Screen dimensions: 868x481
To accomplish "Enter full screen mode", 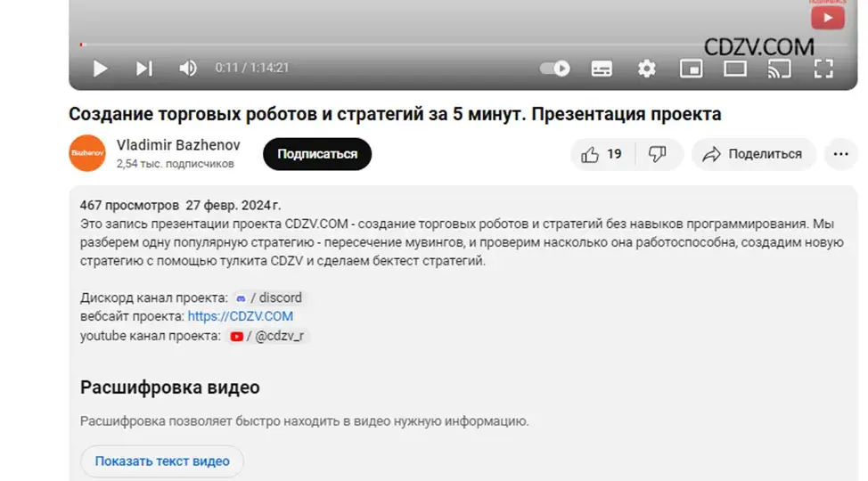I will click(x=823, y=69).
